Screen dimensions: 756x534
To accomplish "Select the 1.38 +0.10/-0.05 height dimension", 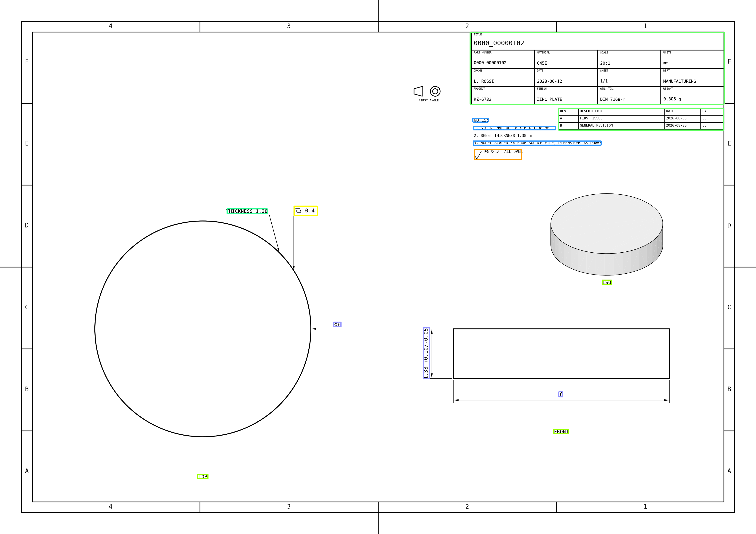I will pos(426,354).
